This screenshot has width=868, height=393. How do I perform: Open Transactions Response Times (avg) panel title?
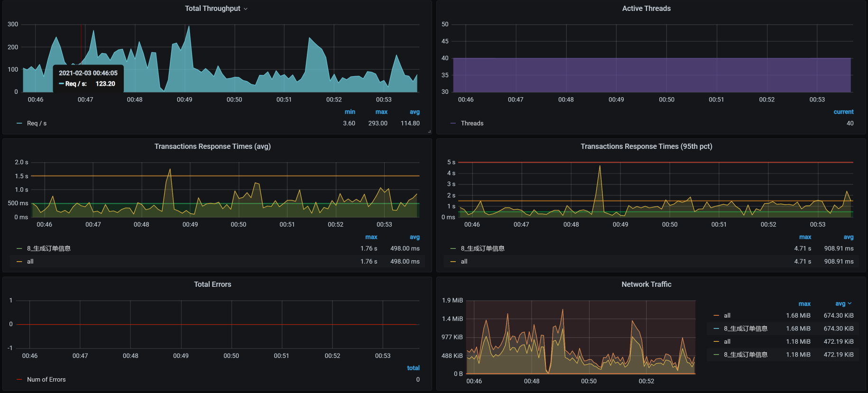point(212,146)
